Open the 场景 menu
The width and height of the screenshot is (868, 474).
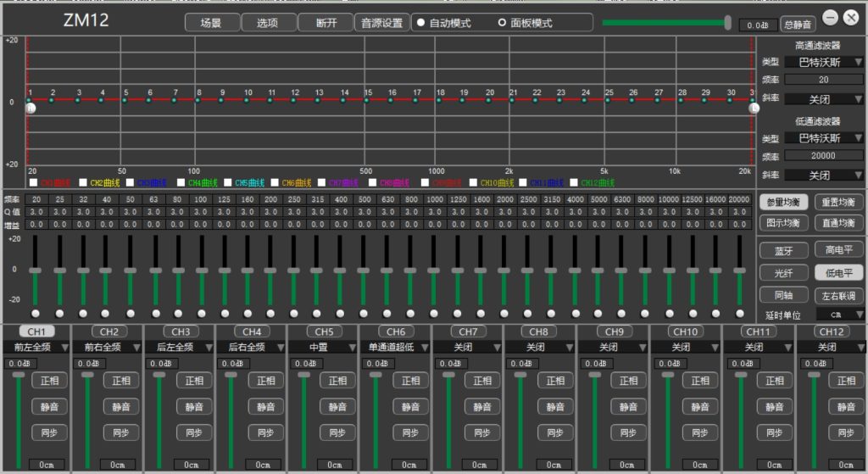click(212, 23)
